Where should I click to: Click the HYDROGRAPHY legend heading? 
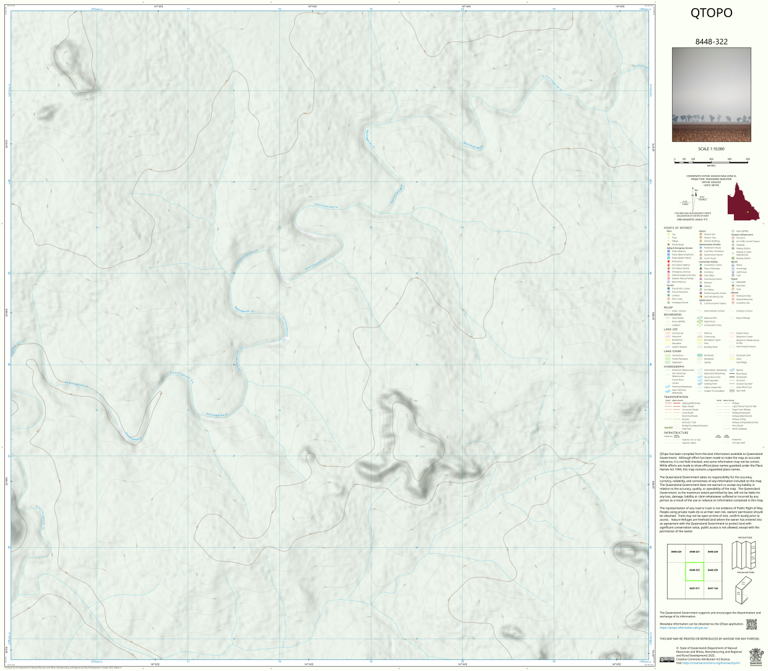[673, 366]
